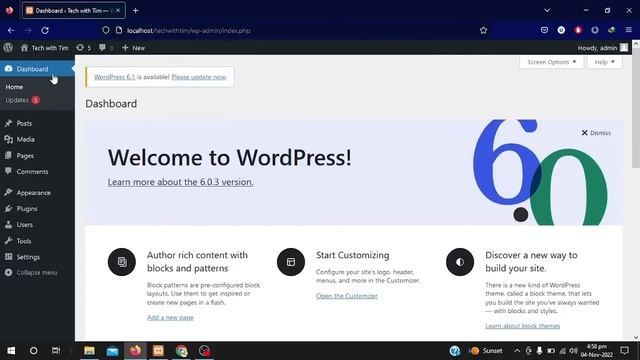Open XAMPP from the taskbar
This screenshot has width=640, height=360.
[x=158, y=351]
